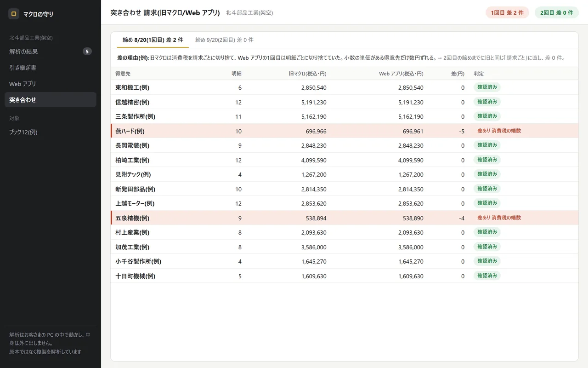Click the マクロの守り logo icon
This screenshot has width=588, height=368.
[x=14, y=14]
